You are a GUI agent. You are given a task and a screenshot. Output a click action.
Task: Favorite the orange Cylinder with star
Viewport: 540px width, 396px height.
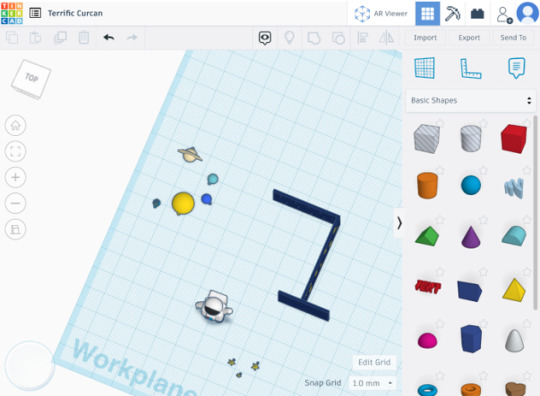pos(440,170)
